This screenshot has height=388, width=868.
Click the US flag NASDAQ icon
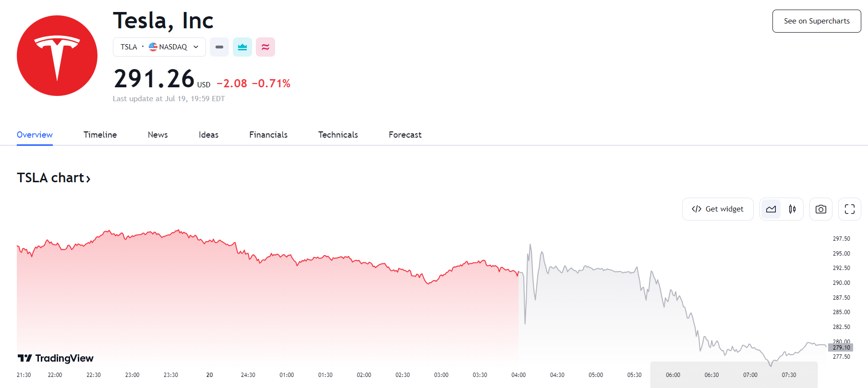[153, 47]
